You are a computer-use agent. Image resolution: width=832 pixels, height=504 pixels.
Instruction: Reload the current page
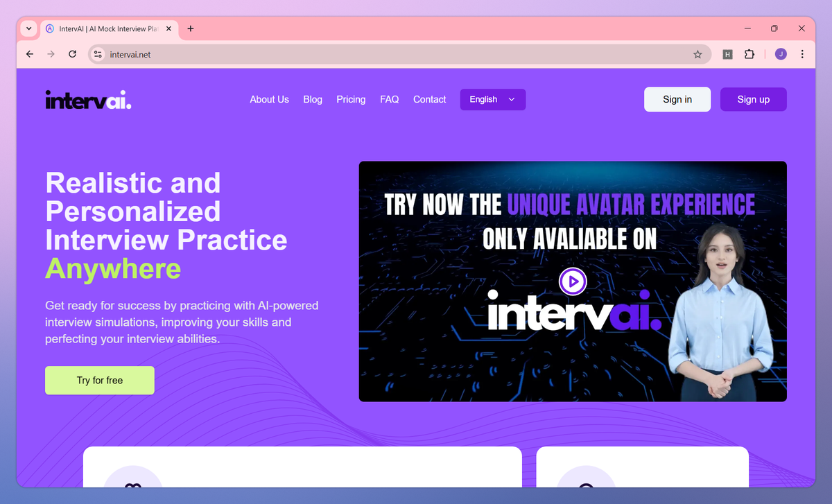(72, 54)
